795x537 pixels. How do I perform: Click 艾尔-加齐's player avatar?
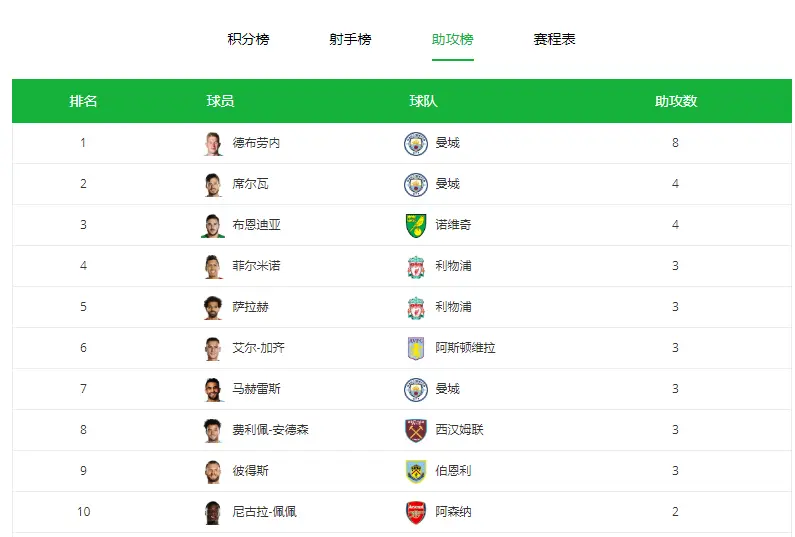(x=213, y=348)
